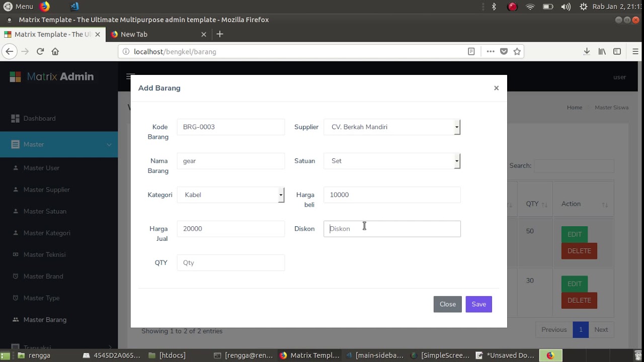Image resolution: width=644 pixels, height=362 pixels.
Task: Click the Nama Barang field
Action: 230,161
